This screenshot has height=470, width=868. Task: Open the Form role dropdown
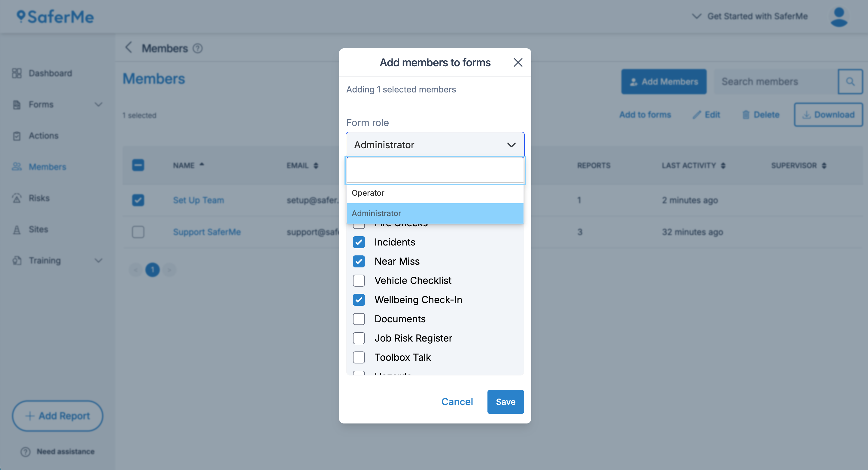[435, 144]
